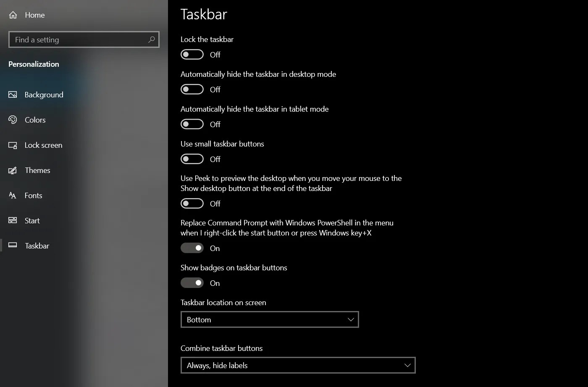Expand the Combine taskbar buttons dropdown
Screen dimensions: 588x387
coord(298,365)
